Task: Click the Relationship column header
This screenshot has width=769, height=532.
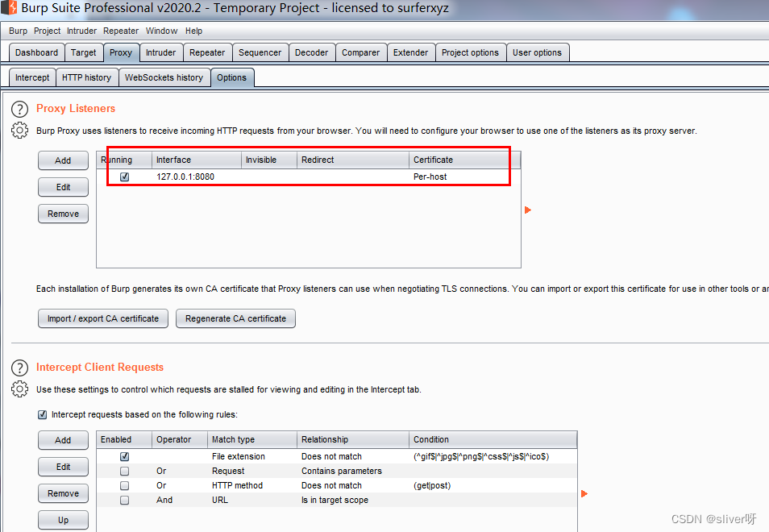Action: click(x=353, y=440)
